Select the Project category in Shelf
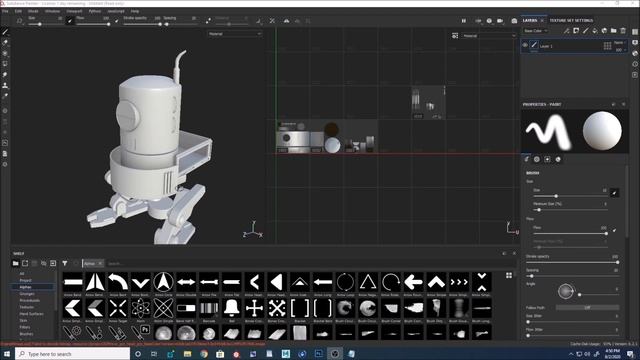Screen dimensions: 640x360 click(x=25, y=280)
